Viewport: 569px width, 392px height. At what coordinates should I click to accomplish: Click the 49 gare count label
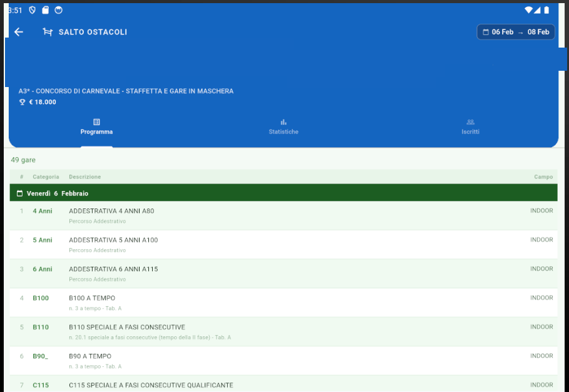pos(23,160)
